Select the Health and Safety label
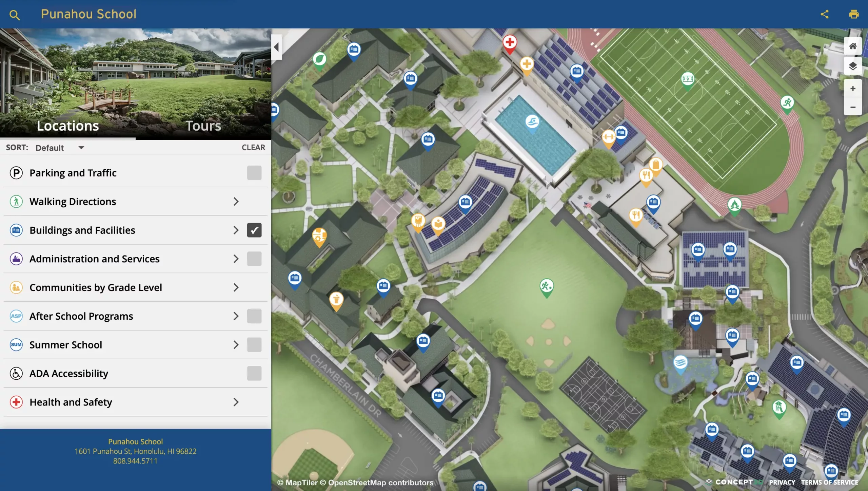 (71, 402)
